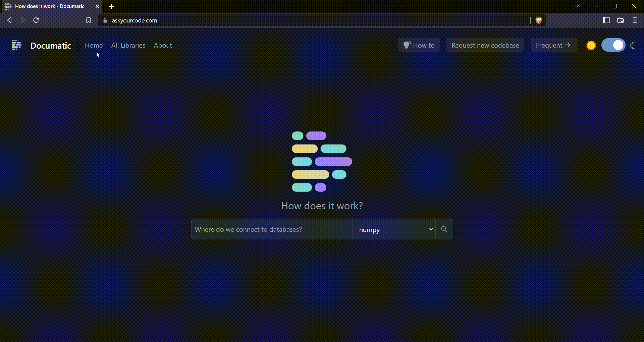This screenshot has width=644, height=342.
Task: Open All Libraries page
Action: [128, 45]
